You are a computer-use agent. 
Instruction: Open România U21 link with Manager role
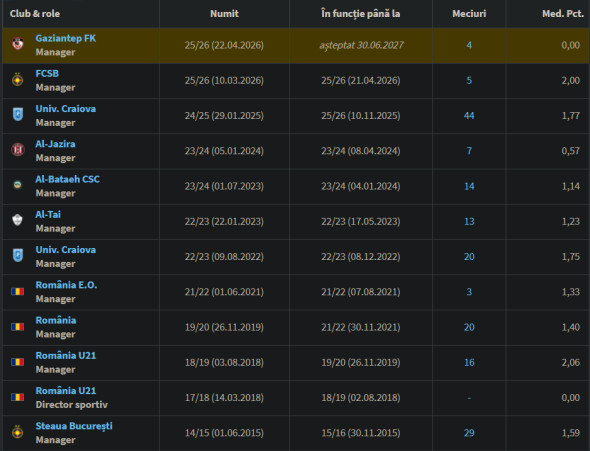coord(66,355)
